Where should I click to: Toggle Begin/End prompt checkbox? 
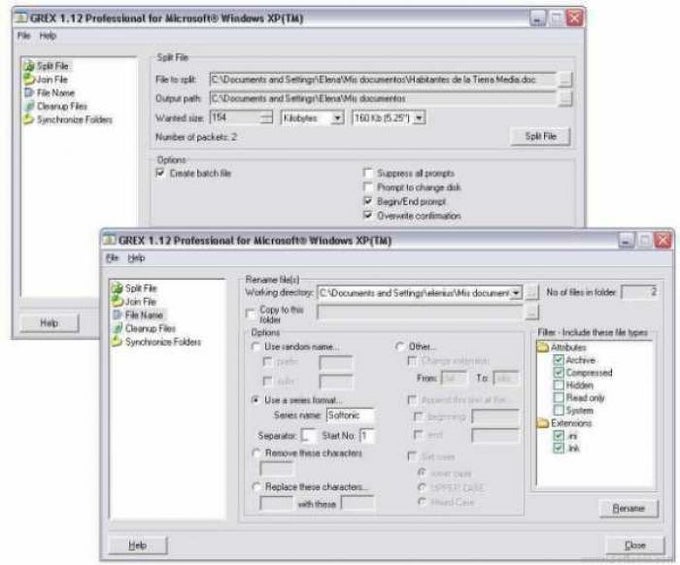click(x=368, y=201)
